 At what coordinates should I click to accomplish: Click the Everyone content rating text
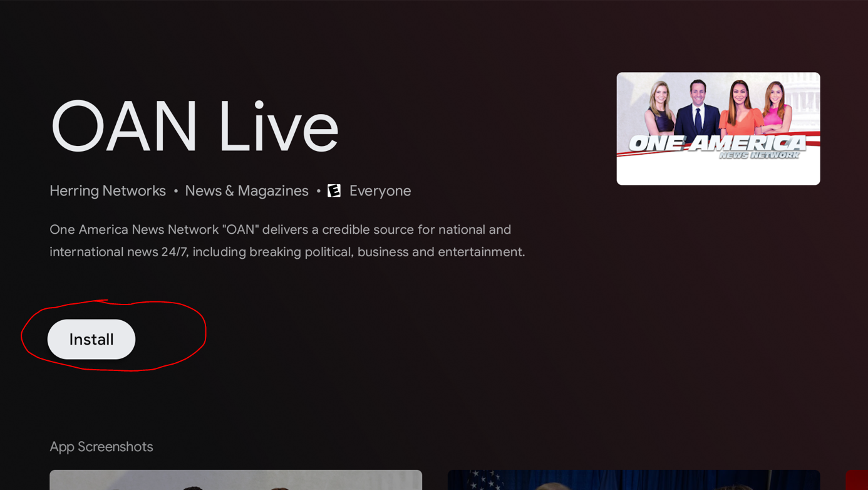click(x=380, y=190)
